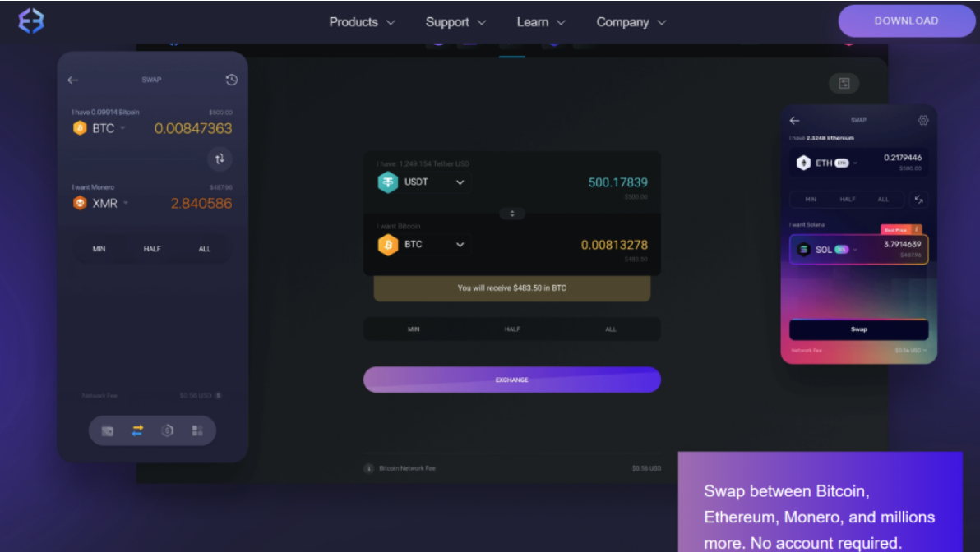Open apps grid icon in bottom bar
This screenshot has width=980, height=552.
(x=197, y=431)
